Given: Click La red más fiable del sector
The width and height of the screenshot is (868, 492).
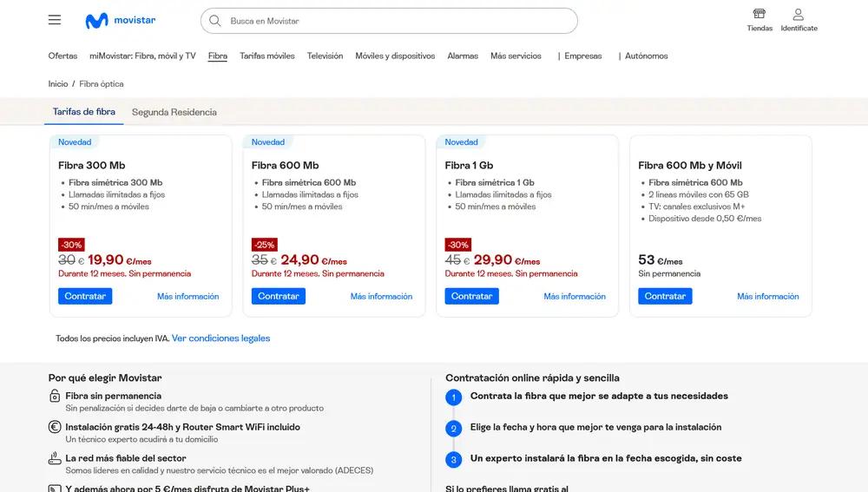Looking at the screenshot, I should [126, 458].
